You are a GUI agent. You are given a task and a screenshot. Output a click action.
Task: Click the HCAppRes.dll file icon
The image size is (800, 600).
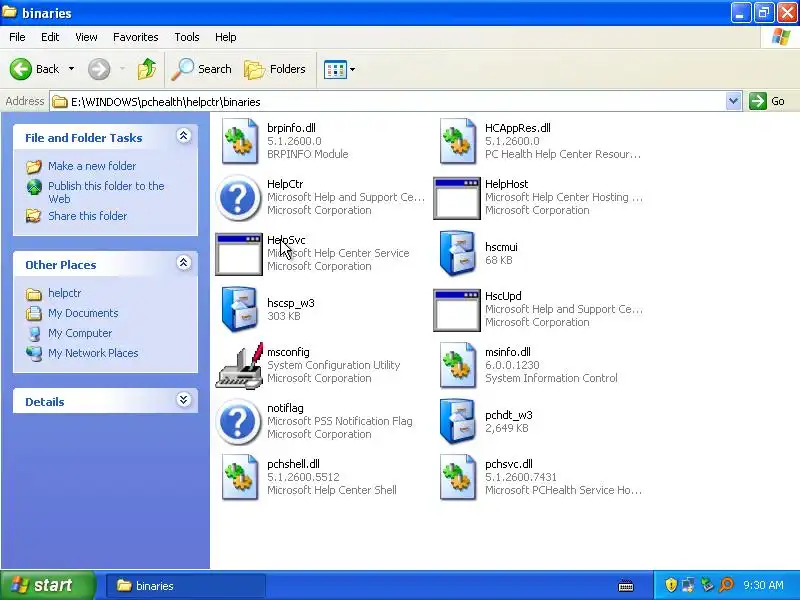pyautogui.click(x=457, y=141)
